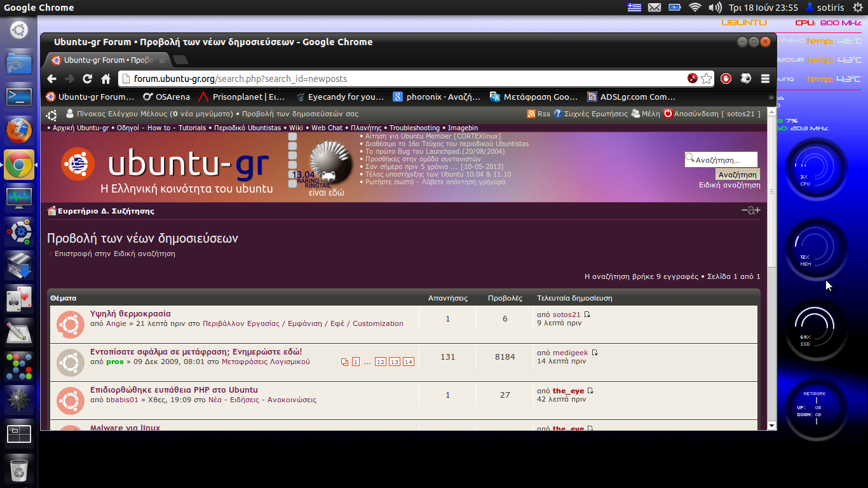This screenshot has width=868, height=488.
Task: Launch Terminal from the dock
Action: point(18,97)
